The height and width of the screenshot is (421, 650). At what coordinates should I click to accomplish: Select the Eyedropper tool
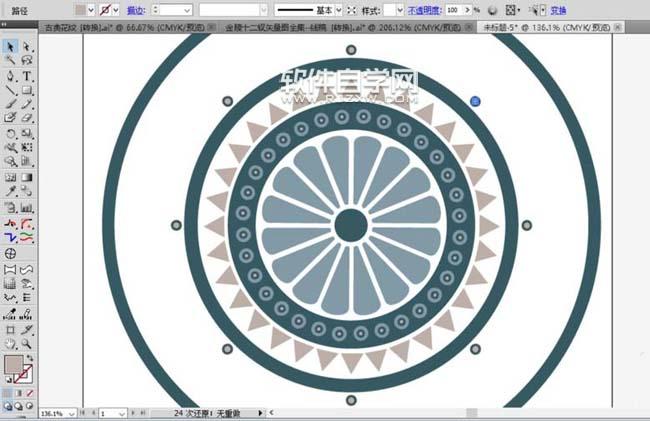10,191
